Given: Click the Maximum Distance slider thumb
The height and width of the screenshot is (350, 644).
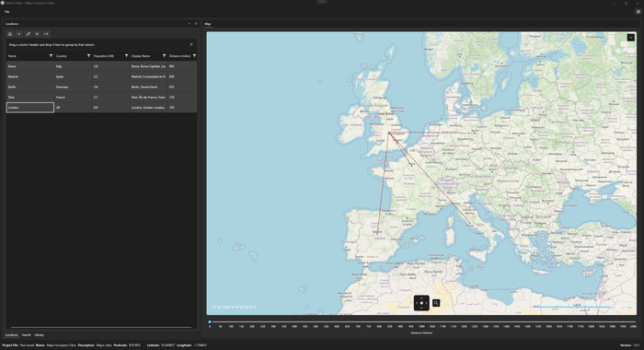Looking at the screenshot, I should pos(210,322).
